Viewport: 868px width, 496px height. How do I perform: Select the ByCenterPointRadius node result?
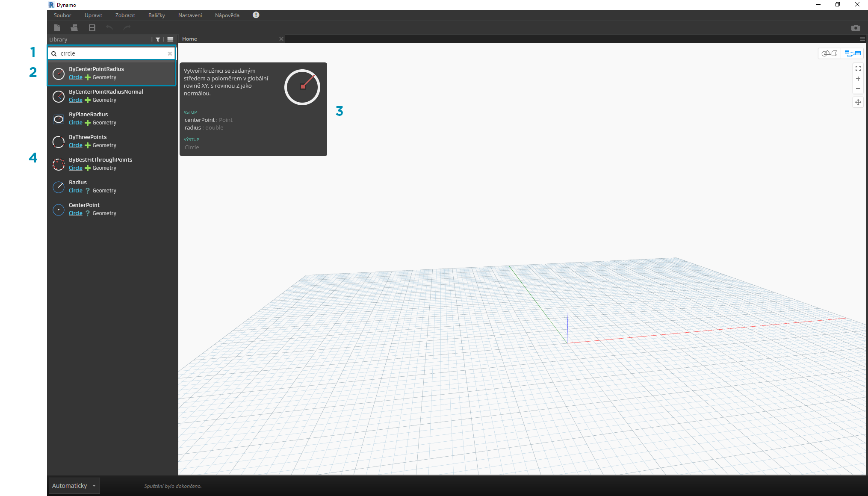111,73
